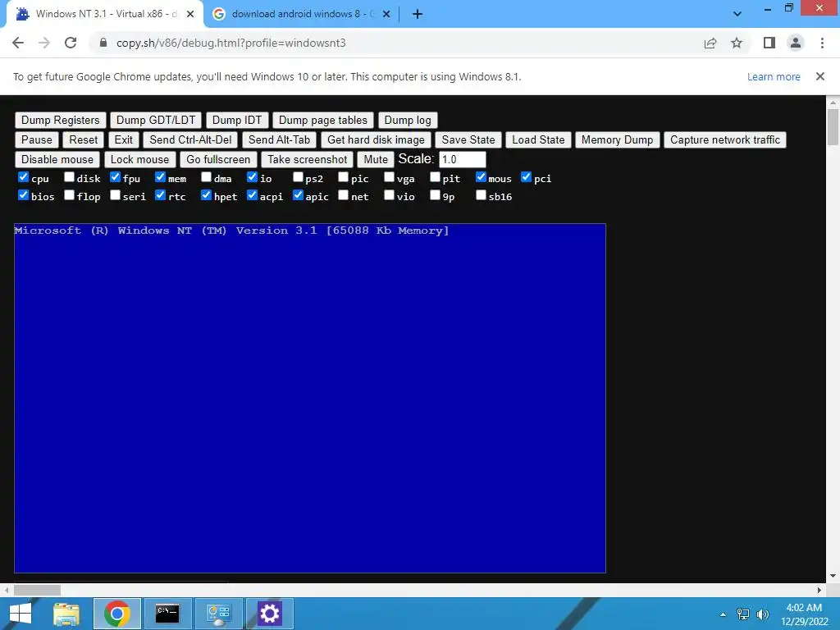Toggle the cpu checkbox
This screenshot has width=840, height=630.
[23, 177]
